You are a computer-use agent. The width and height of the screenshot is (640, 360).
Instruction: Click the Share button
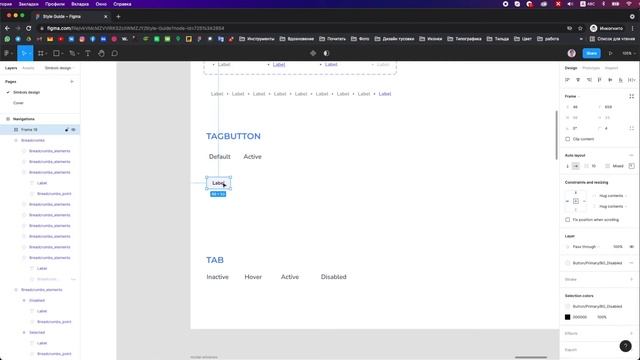click(591, 53)
